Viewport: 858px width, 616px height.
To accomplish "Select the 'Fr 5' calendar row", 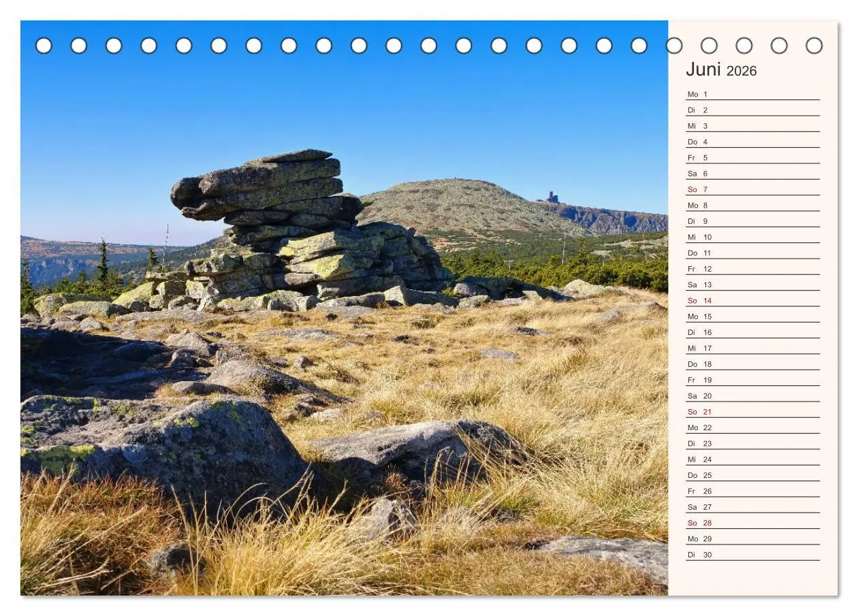I will coord(752,157).
